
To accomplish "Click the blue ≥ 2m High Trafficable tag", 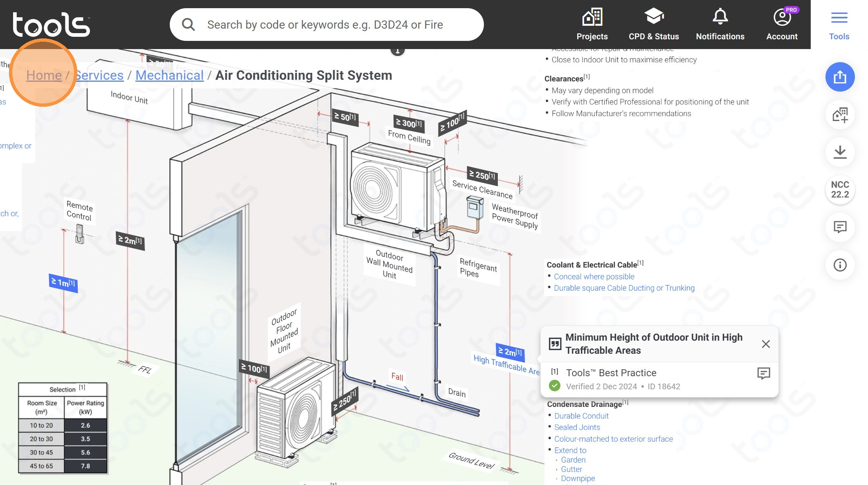I will pos(510,352).
